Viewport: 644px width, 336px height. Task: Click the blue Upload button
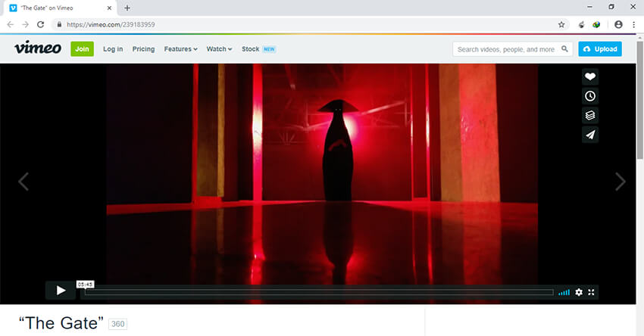click(600, 49)
